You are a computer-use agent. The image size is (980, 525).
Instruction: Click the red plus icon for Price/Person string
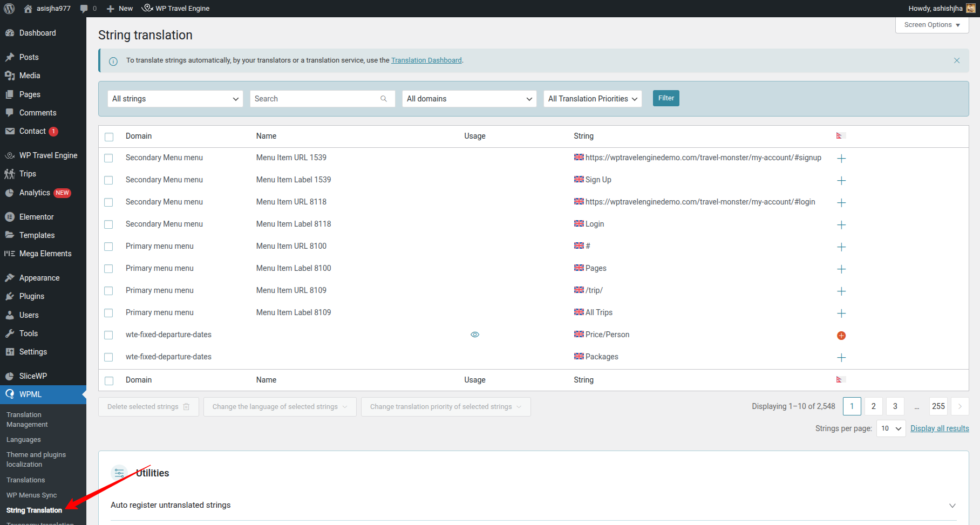coord(841,335)
